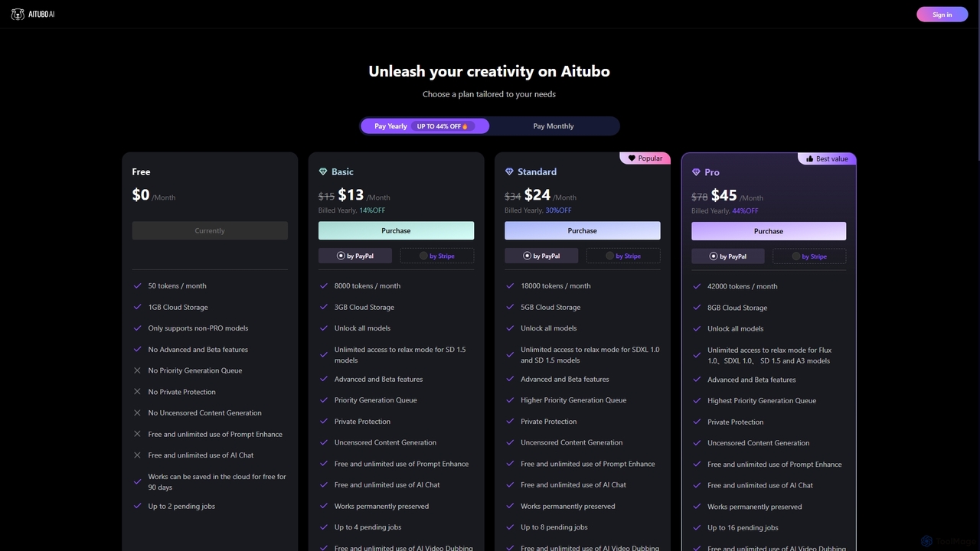Select Stripe payment for Standard plan
The image size is (980, 551).
pyautogui.click(x=623, y=256)
